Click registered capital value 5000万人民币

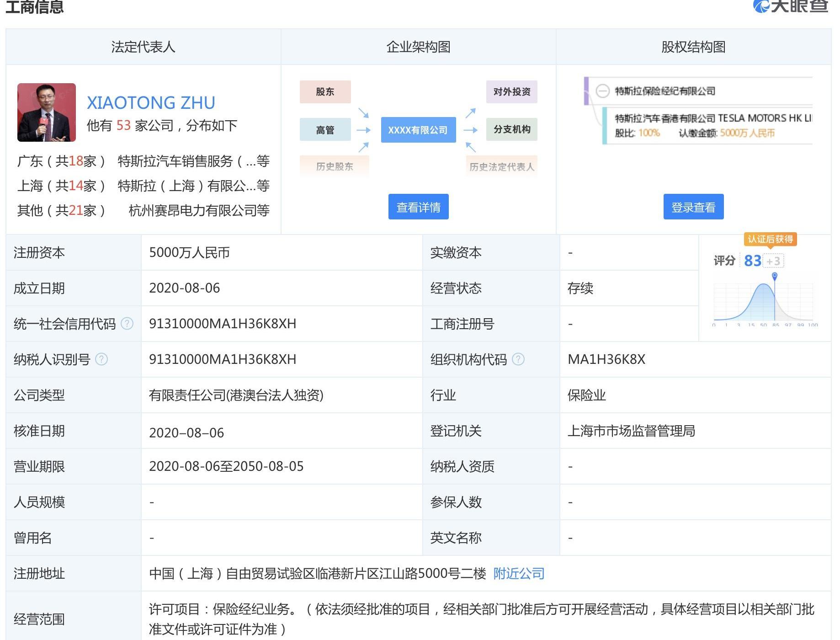[189, 252]
